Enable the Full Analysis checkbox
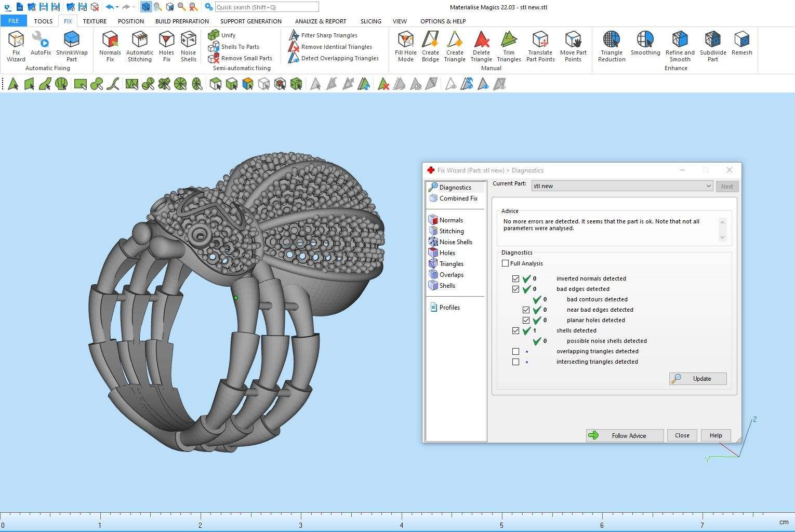Screen dimensions: 795x532 [505, 263]
